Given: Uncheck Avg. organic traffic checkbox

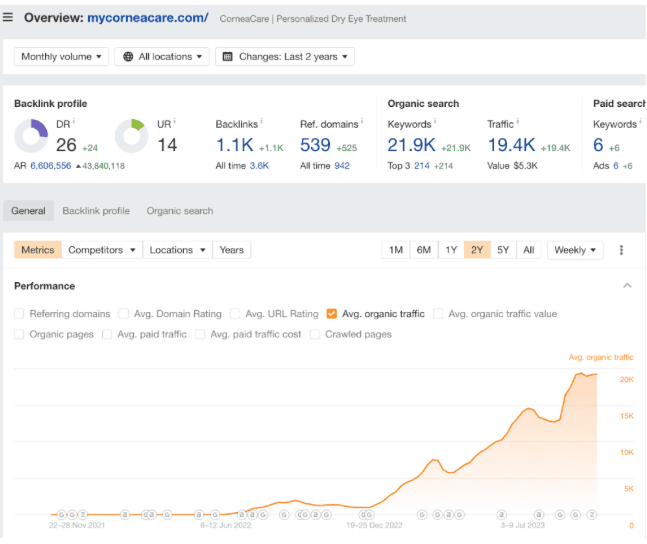Looking at the screenshot, I should pos(332,314).
